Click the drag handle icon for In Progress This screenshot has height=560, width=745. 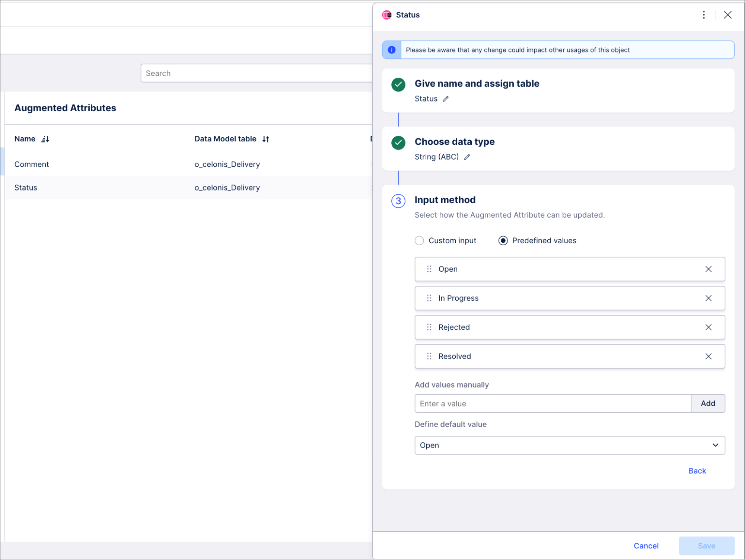[x=429, y=298]
